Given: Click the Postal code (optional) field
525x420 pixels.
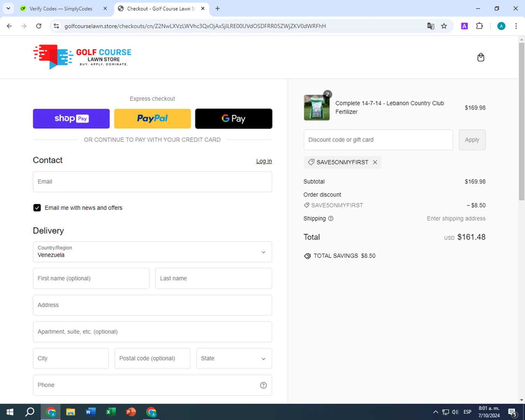Looking at the screenshot, I should (x=152, y=358).
